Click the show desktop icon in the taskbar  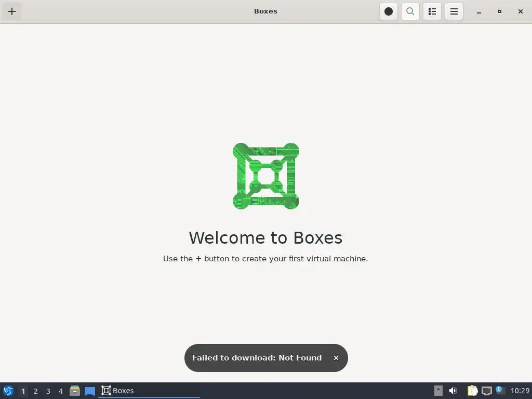click(x=90, y=391)
